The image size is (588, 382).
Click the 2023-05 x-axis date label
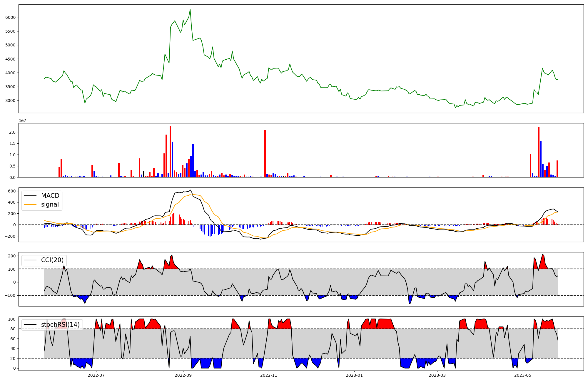pos(523,375)
